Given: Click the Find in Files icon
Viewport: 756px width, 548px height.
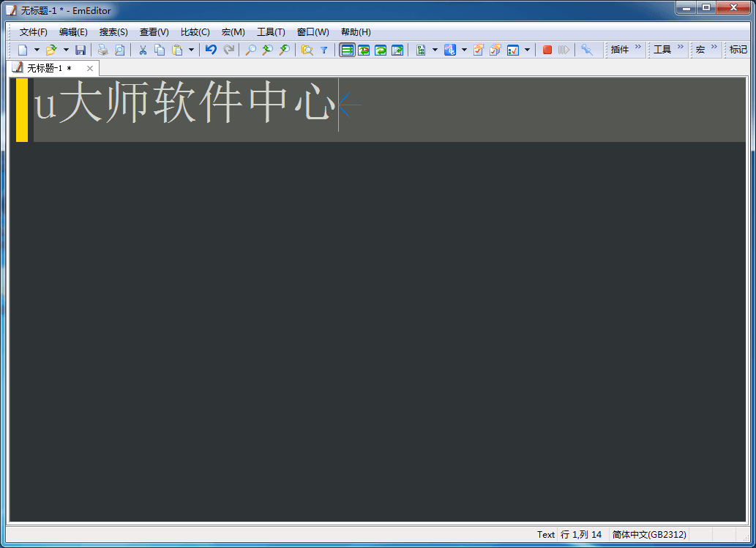Looking at the screenshot, I should pos(307,50).
